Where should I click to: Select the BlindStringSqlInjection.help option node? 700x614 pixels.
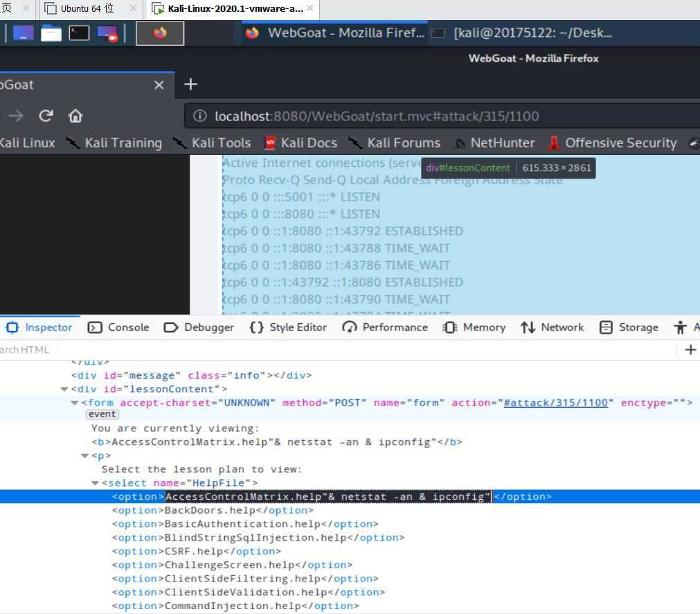point(258,538)
